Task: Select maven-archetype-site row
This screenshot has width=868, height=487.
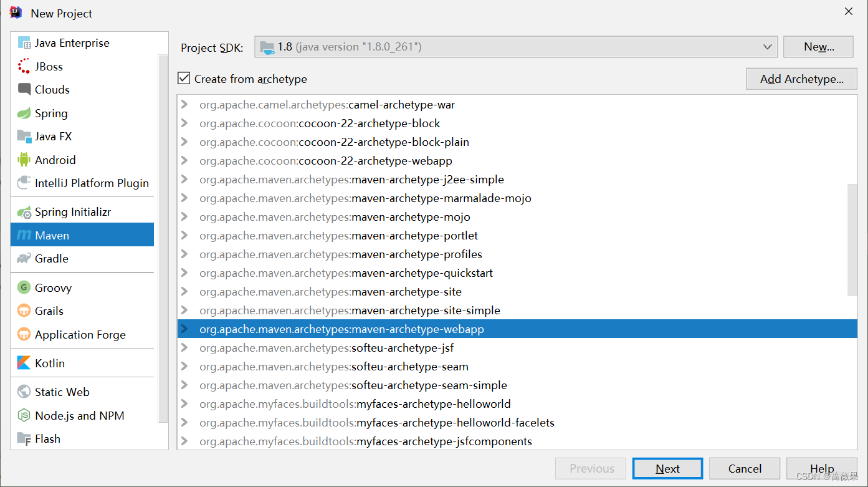Action: [x=517, y=292]
